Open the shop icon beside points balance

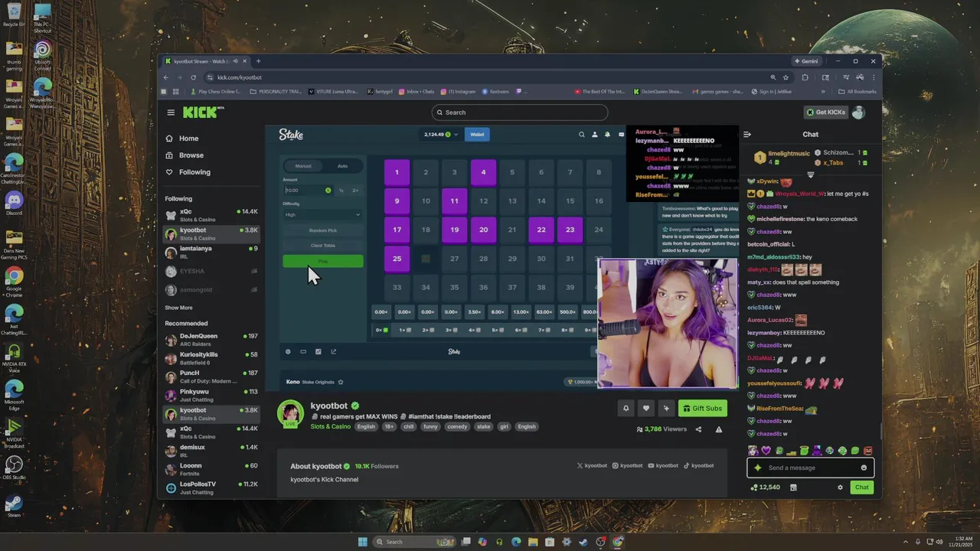pos(793,487)
